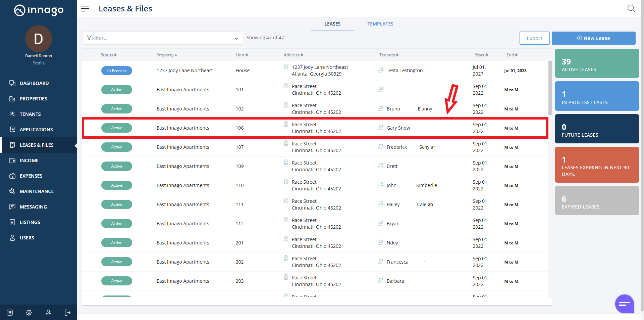Viewport: 644px width, 320px height.
Task: Toggle the hamburger menu icon
Action: (x=85, y=9)
